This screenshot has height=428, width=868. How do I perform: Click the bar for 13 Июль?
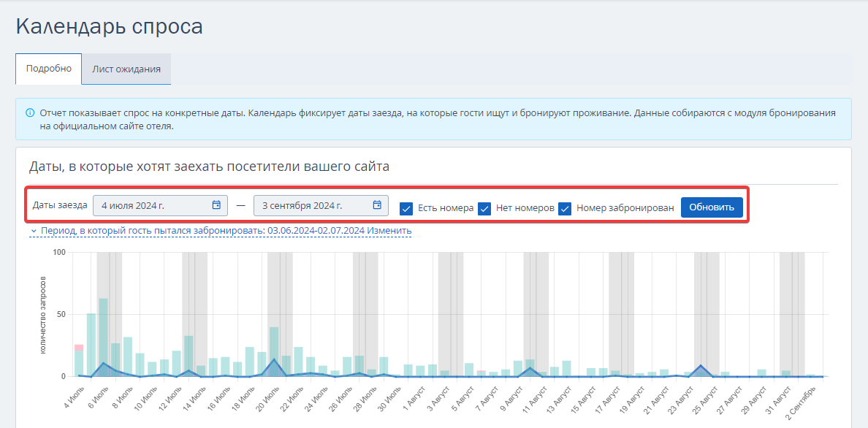[x=189, y=356]
